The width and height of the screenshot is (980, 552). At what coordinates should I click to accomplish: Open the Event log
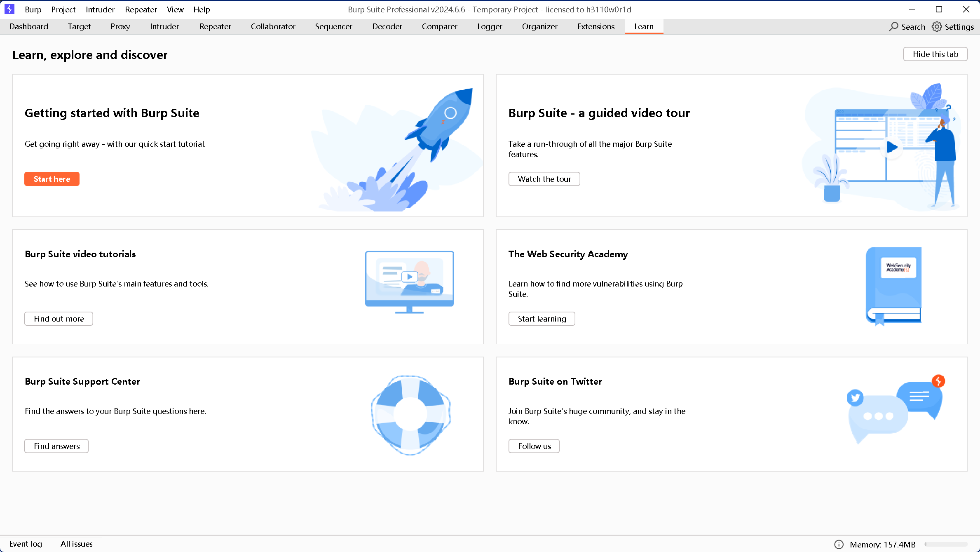point(26,544)
